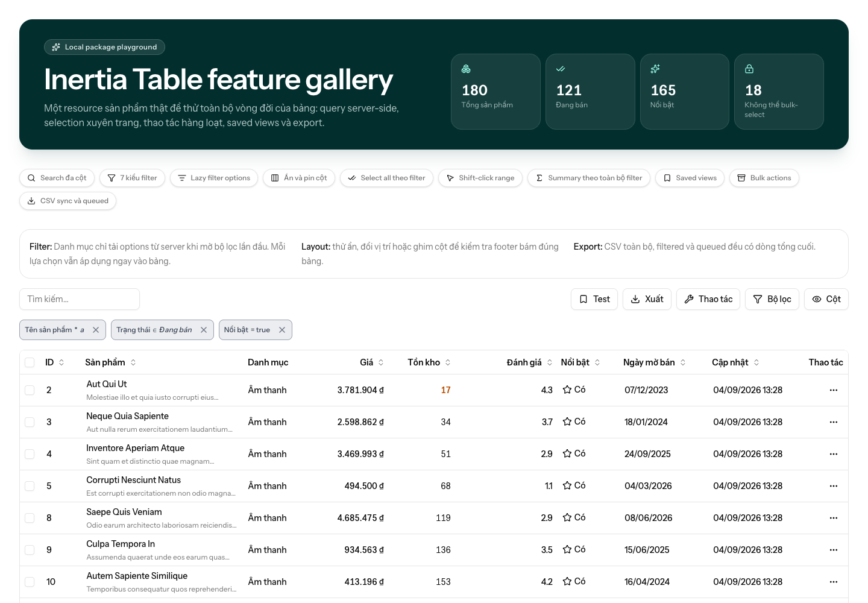Image resolution: width=868 pixels, height=603 pixels.
Task: Click price 3.781.904 ₫
Action: [x=360, y=390]
